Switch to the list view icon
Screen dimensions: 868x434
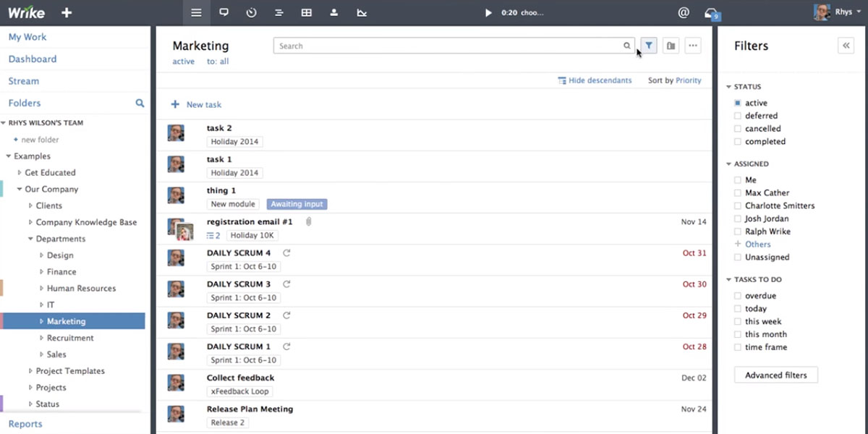(196, 13)
